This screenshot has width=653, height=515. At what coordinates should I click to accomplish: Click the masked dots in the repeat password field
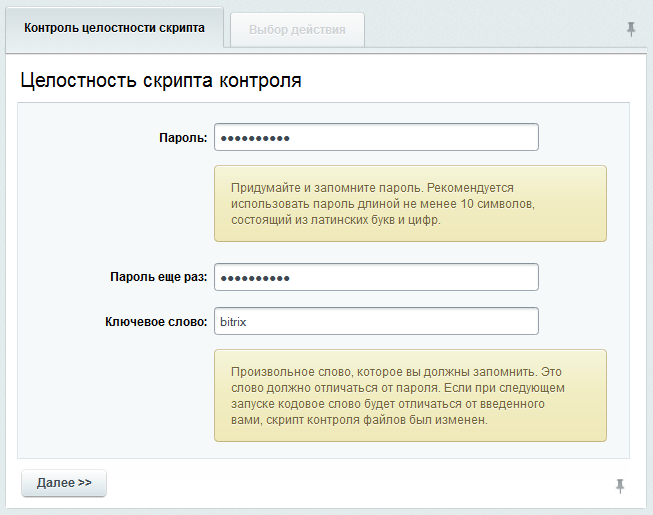(x=254, y=278)
